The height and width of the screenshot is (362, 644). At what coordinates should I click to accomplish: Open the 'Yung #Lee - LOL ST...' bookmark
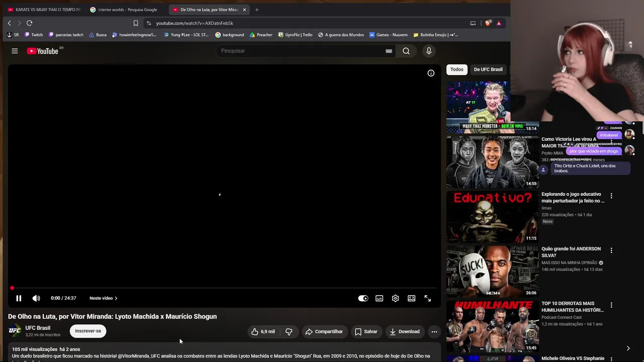(186, 35)
